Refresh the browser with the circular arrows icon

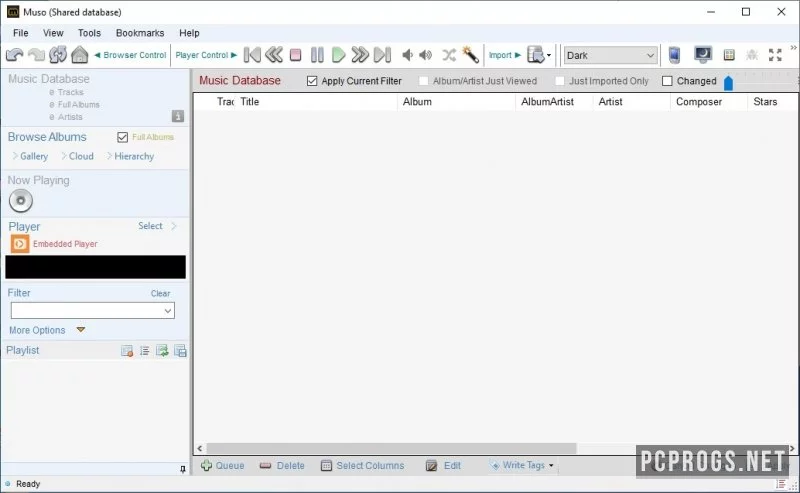click(x=58, y=55)
